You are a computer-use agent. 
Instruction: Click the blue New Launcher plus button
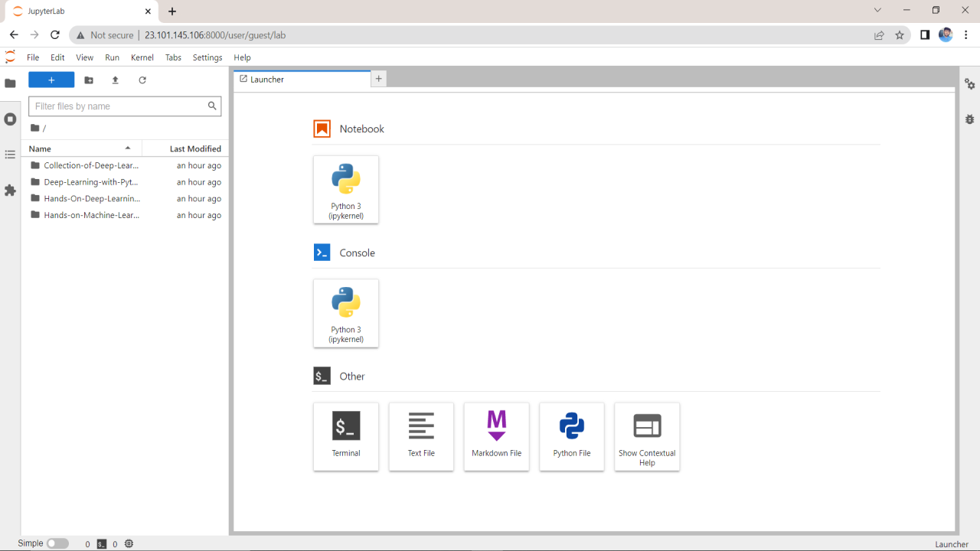51,80
